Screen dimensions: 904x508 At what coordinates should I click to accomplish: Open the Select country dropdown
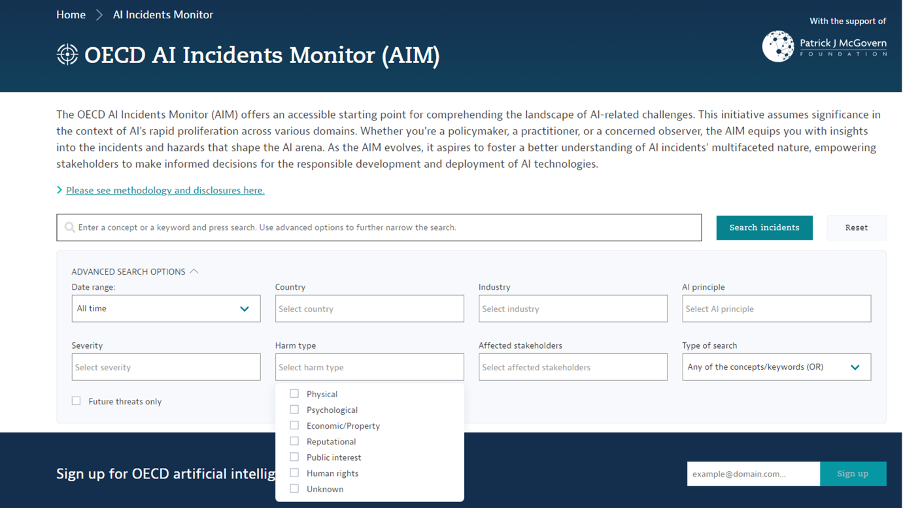pos(370,308)
